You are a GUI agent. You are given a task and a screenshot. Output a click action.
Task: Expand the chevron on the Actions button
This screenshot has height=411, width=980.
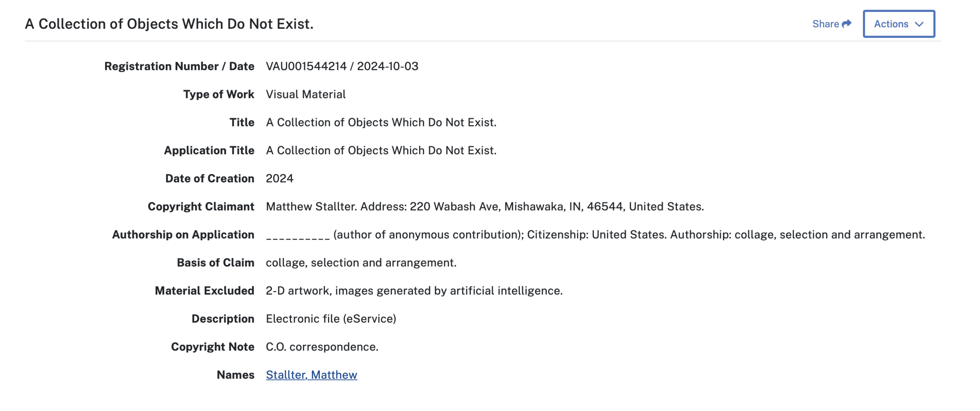(919, 24)
